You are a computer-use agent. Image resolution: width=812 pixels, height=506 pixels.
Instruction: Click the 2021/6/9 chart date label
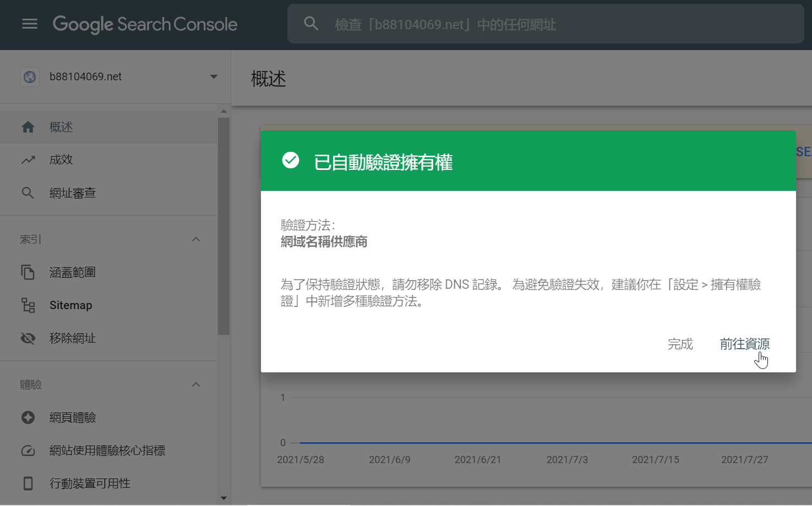point(390,460)
